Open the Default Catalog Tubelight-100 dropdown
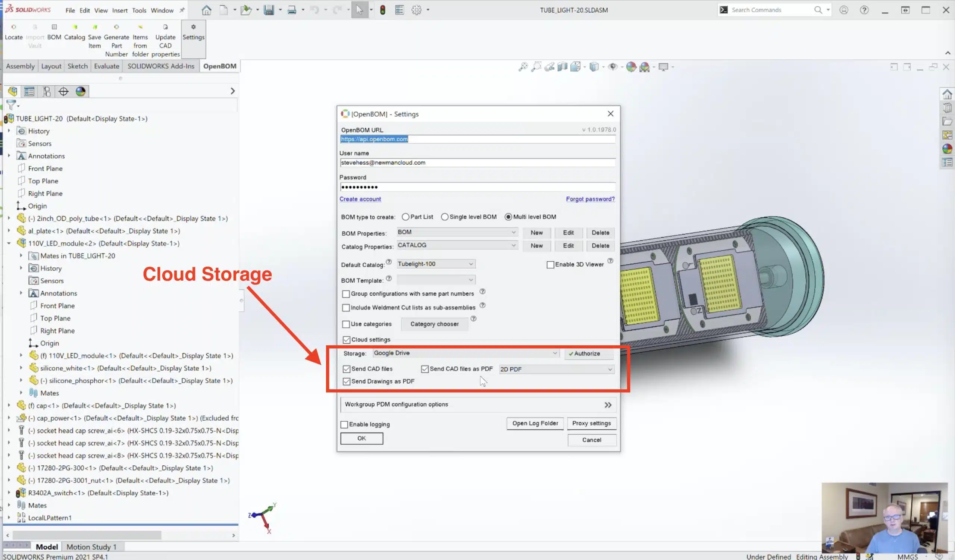955x560 pixels. tap(436, 264)
